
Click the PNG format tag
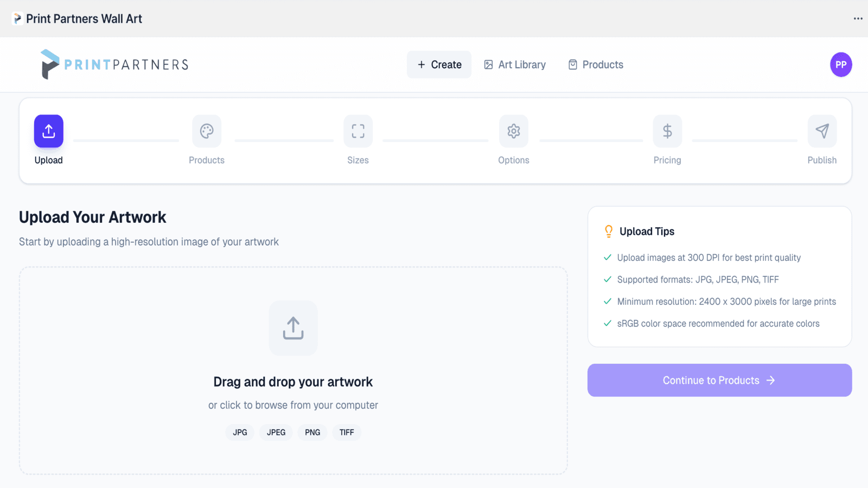(x=312, y=432)
